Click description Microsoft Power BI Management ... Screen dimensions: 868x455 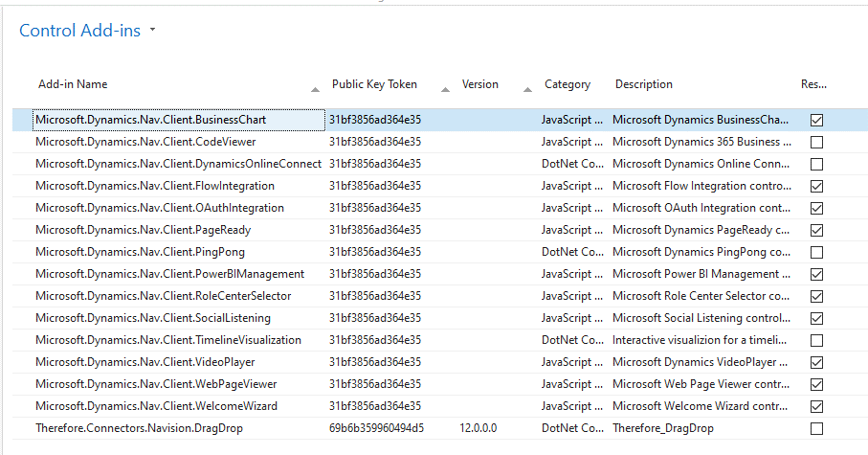click(701, 274)
